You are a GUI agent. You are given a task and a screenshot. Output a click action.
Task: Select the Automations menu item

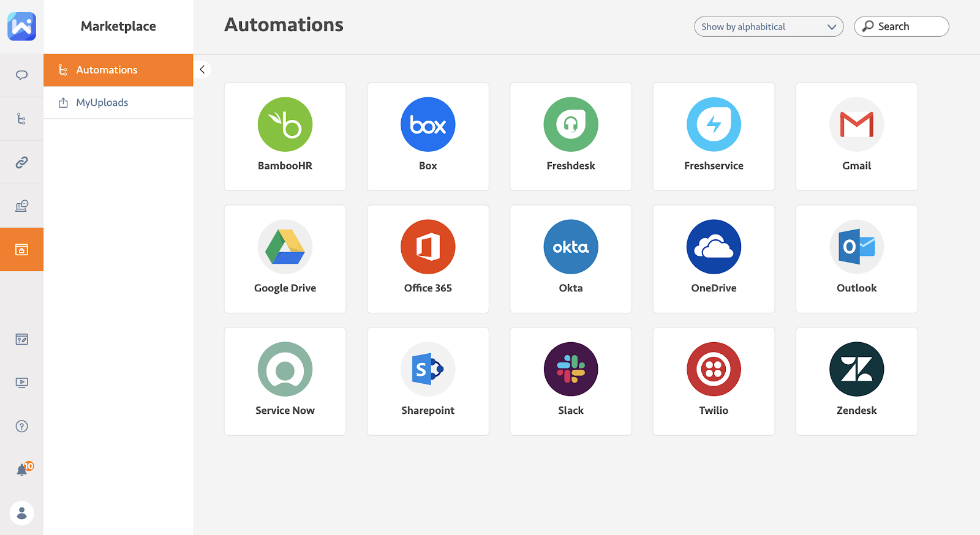(118, 70)
